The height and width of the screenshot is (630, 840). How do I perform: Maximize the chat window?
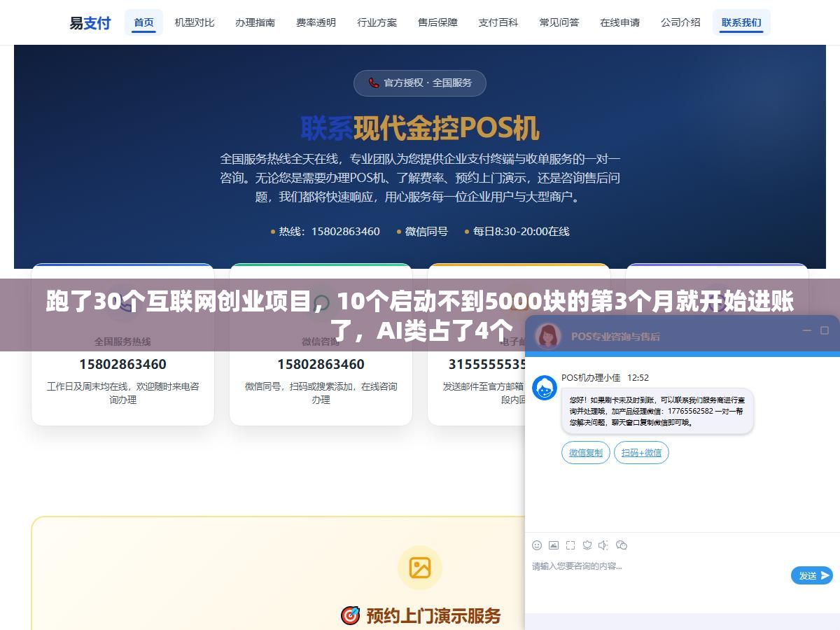tap(825, 330)
